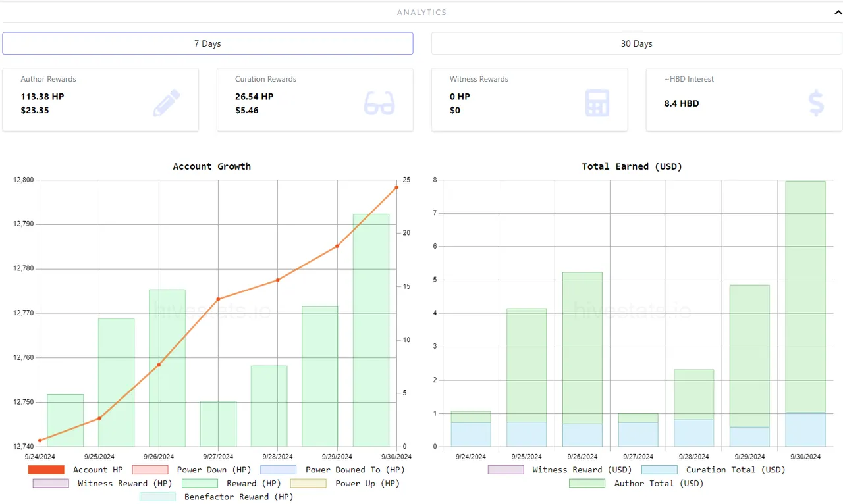Toggle the Power Down (HP) legend swatch
Viewport: 843px width, 504px height.
coord(150,470)
